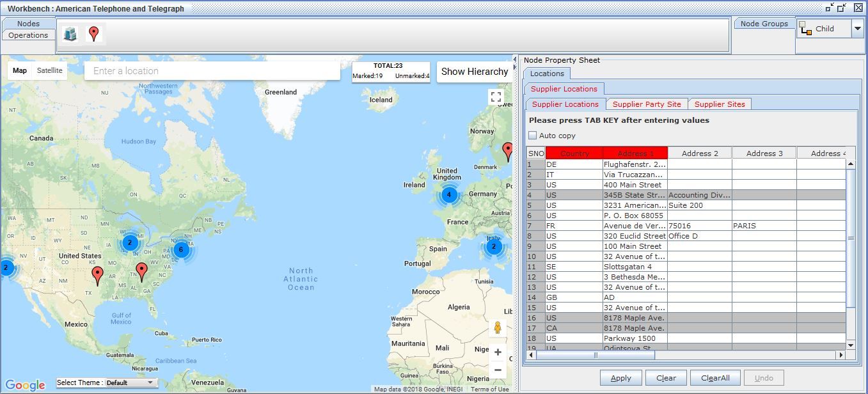Image resolution: width=868 pixels, height=394 pixels.
Task: Click the red pin in Texas
Action: pyautogui.click(x=97, y=276)
